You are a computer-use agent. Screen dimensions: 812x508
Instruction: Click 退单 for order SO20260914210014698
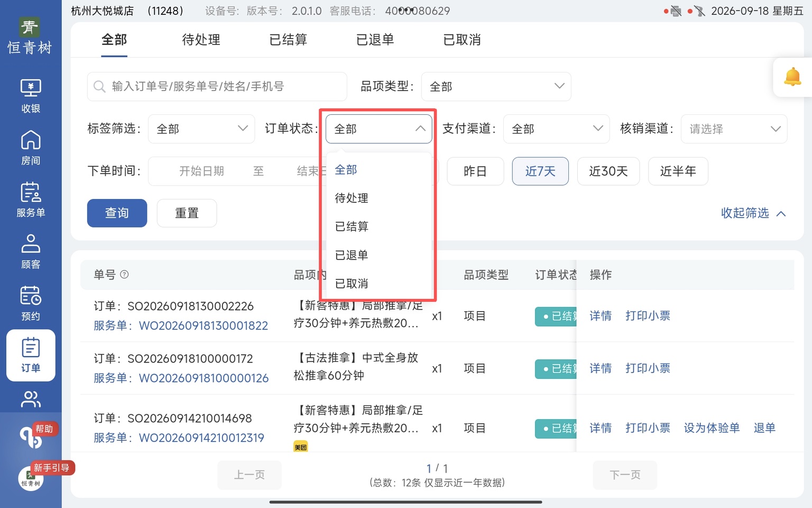pos(764,428)
